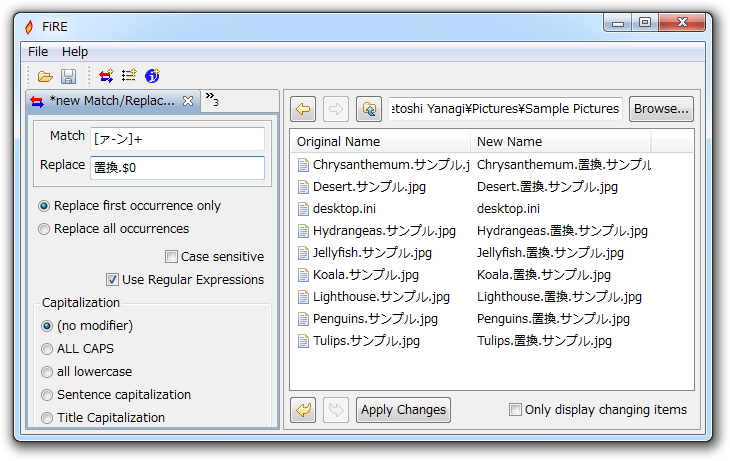Close the new Match/Replace tab
The height and width of the screenshot is (461, 730).
coord(188,101)
